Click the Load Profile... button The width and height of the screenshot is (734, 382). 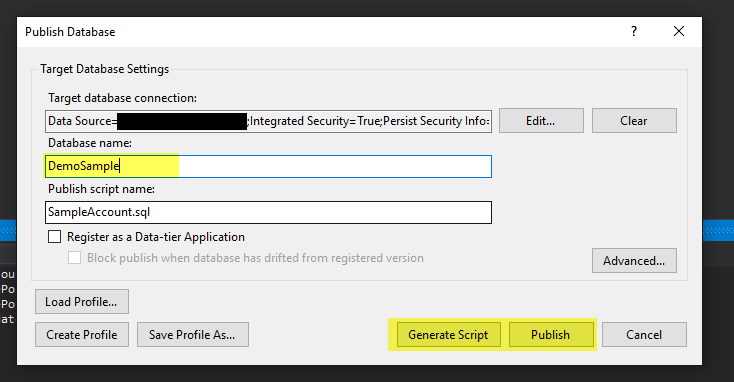tap(81, 302)
